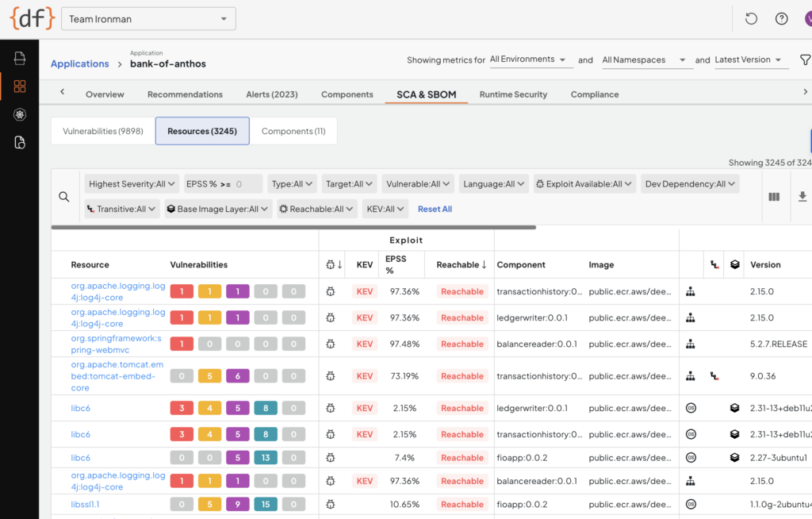Click the base image layer column header icon
812x519 pixels.
[735, 264]
